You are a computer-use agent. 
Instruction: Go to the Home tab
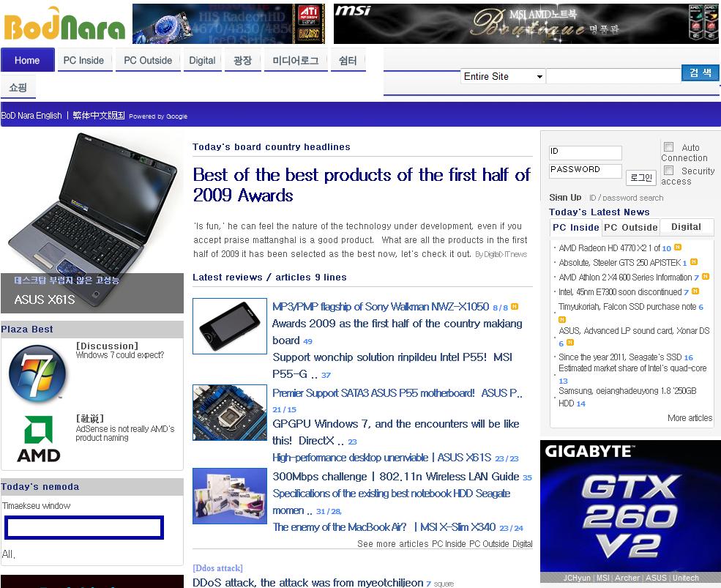coord(27,60)
